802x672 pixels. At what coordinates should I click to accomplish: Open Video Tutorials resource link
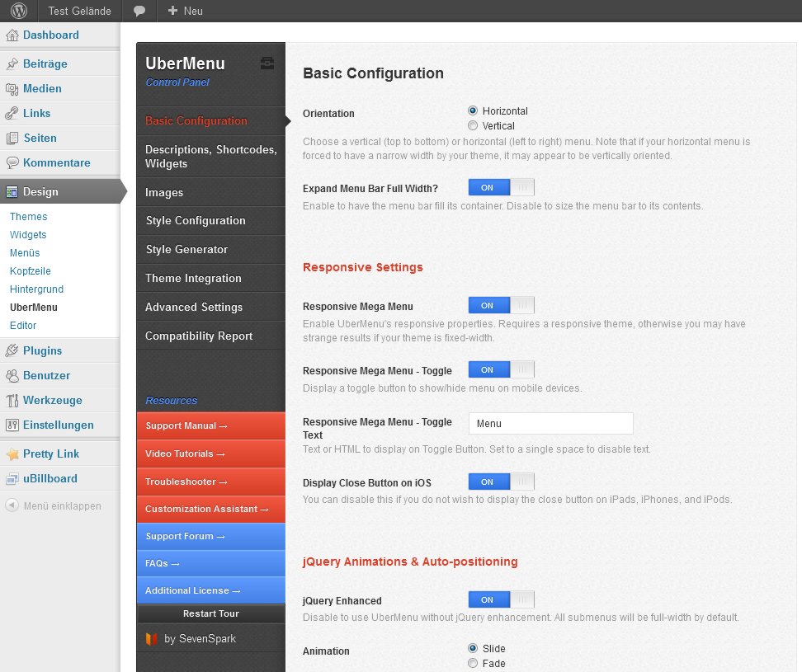pyautogui.click(x=210, y=453)
